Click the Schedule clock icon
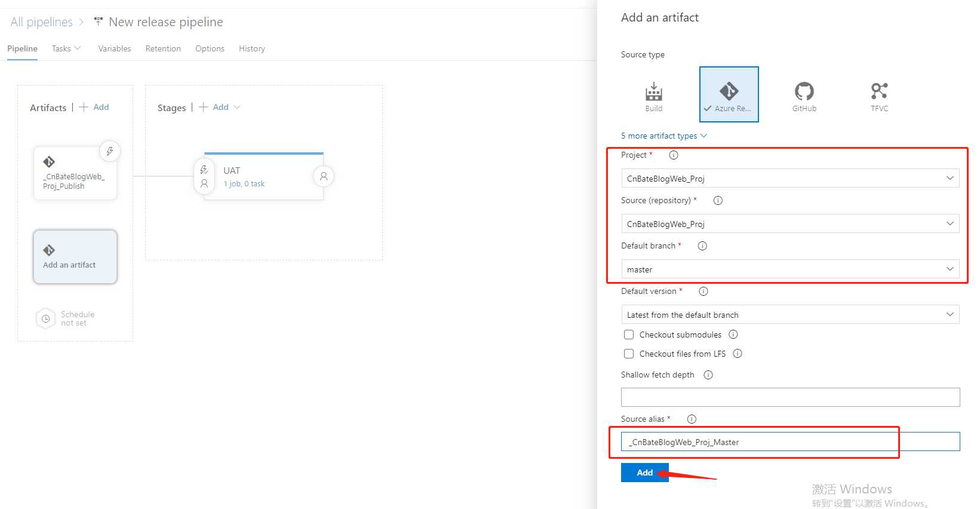 coord(45,318)
